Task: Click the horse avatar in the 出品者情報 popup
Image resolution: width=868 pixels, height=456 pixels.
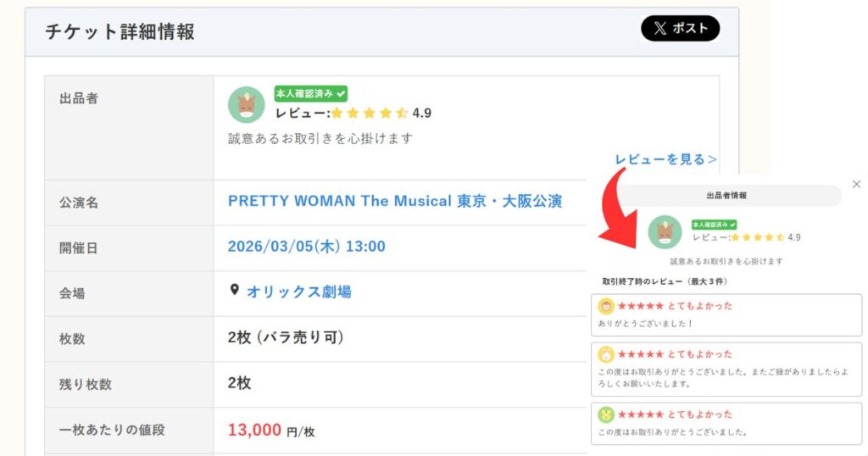Action: tap(665, 232)
